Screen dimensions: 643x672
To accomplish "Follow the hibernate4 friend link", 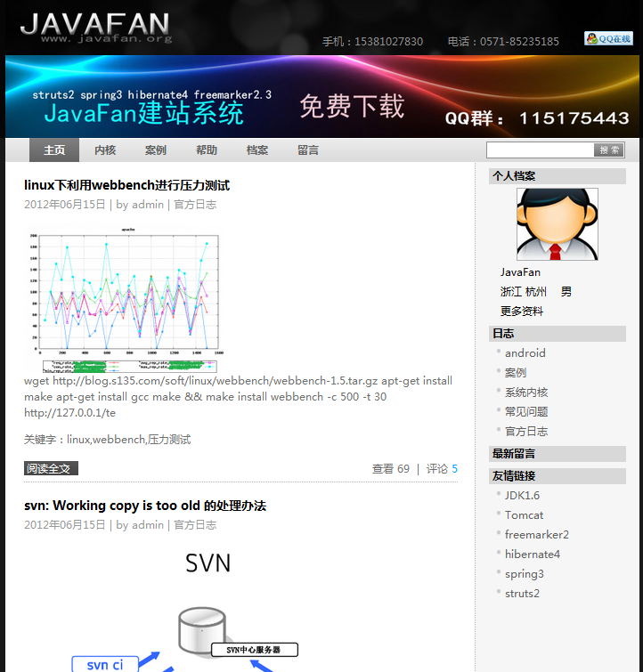I will [533, 555].
